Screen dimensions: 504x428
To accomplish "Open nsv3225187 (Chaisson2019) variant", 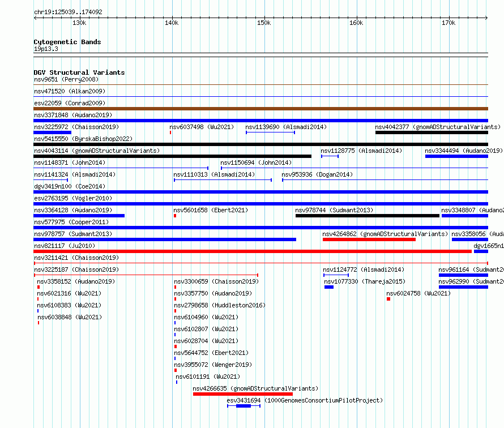I will pos(76,269).
